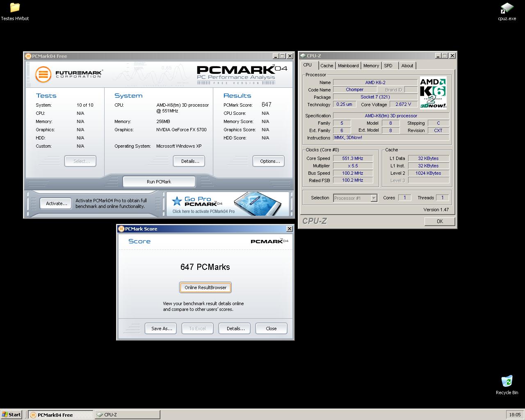
Task: Minimize the CPU-Z window
Action: click(438, 56)
